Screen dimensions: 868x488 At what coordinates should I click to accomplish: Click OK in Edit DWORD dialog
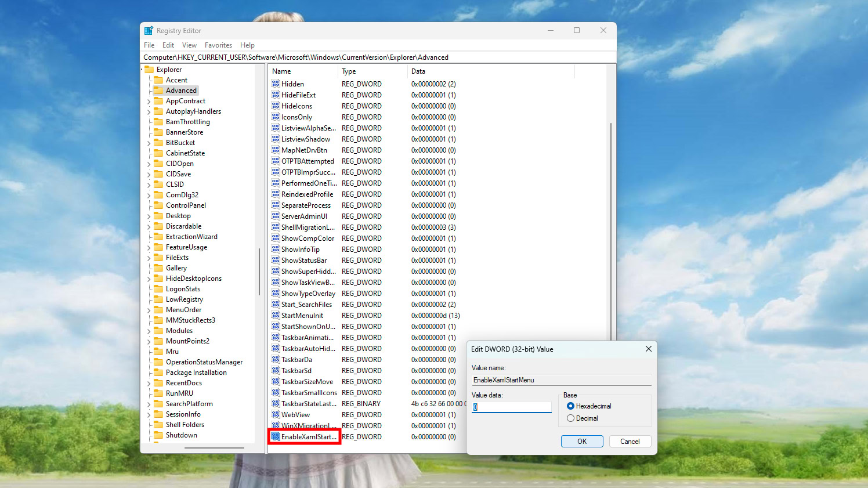(582, 442)
